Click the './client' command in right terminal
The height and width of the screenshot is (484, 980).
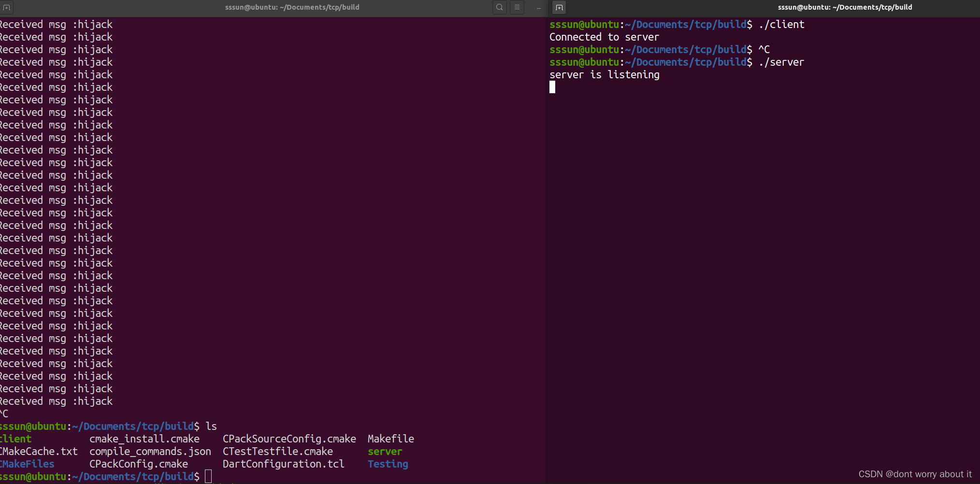(x=781, y=24)
